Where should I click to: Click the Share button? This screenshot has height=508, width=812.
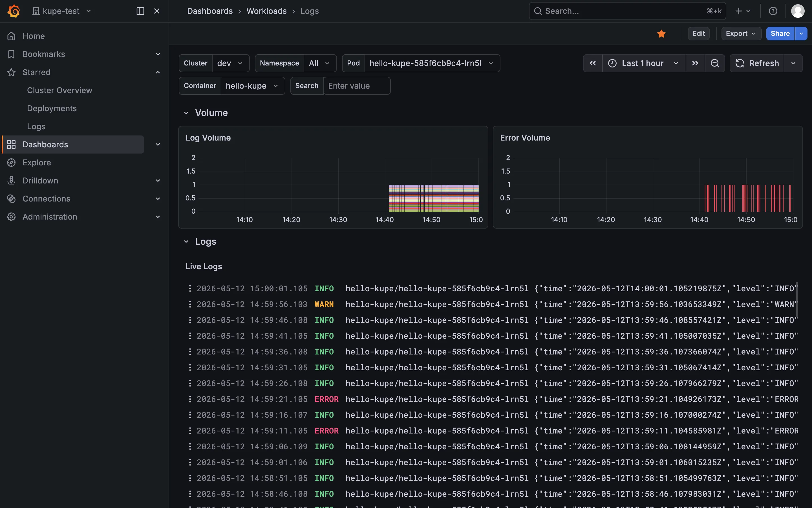(780, 34)
